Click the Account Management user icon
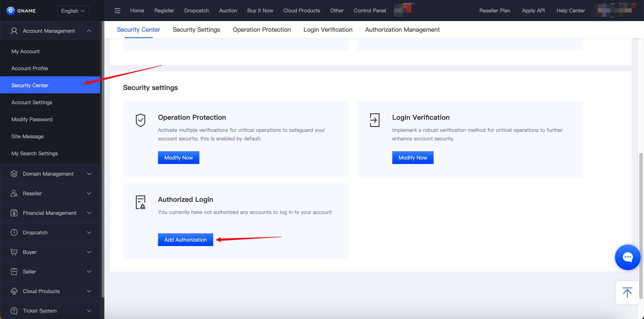Viewport: 644px width, 319px height. tap(14, 31)
